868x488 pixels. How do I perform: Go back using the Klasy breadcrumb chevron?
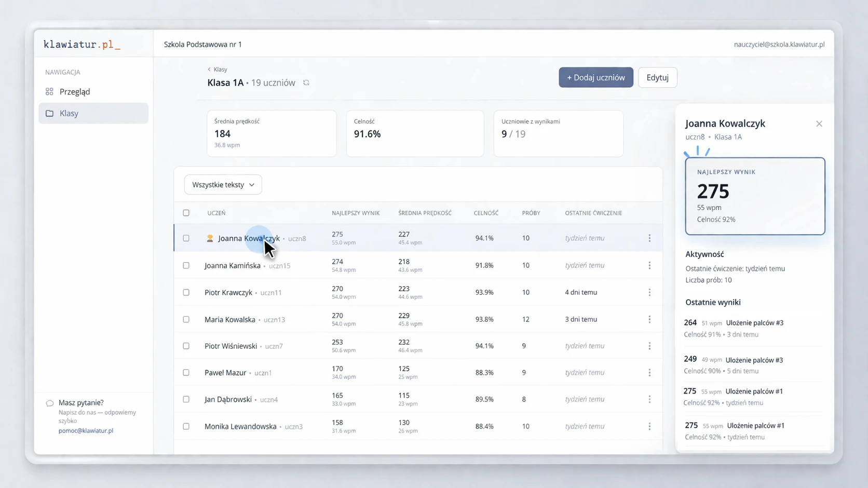209,69
